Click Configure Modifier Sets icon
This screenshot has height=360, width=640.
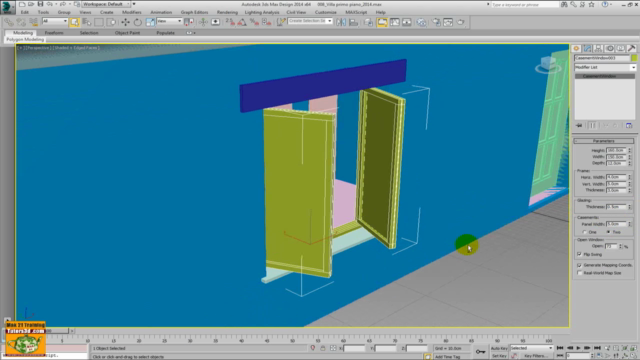click(629, 125)
